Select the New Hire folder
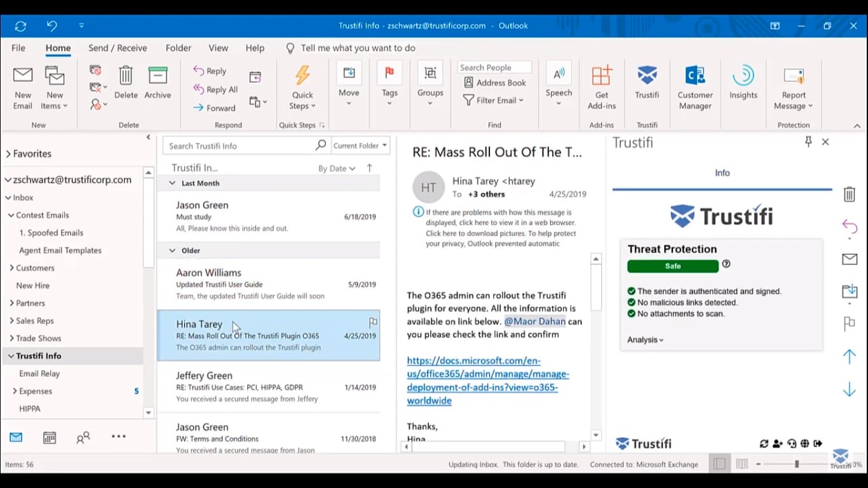 point(32,285)
